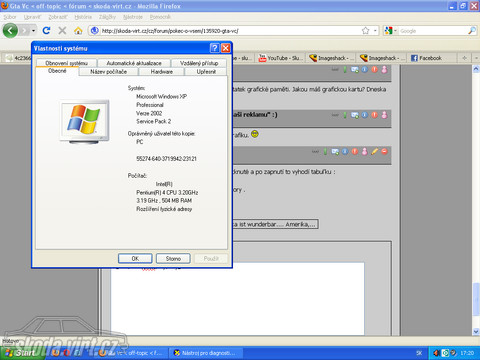Click the search magnifier icon
The height and width of the screenshot is (360, 480).
(x=472, y=31)
